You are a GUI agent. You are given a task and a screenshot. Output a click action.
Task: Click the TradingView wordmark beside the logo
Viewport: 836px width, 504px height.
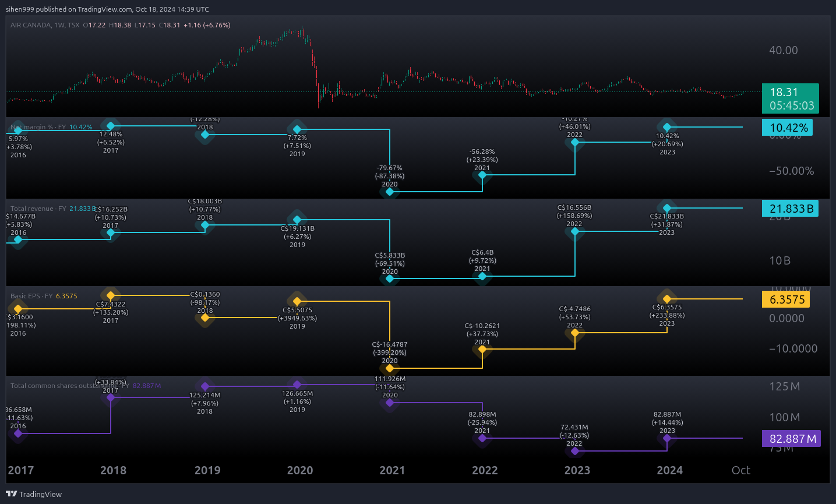click(x=40, y=494)
